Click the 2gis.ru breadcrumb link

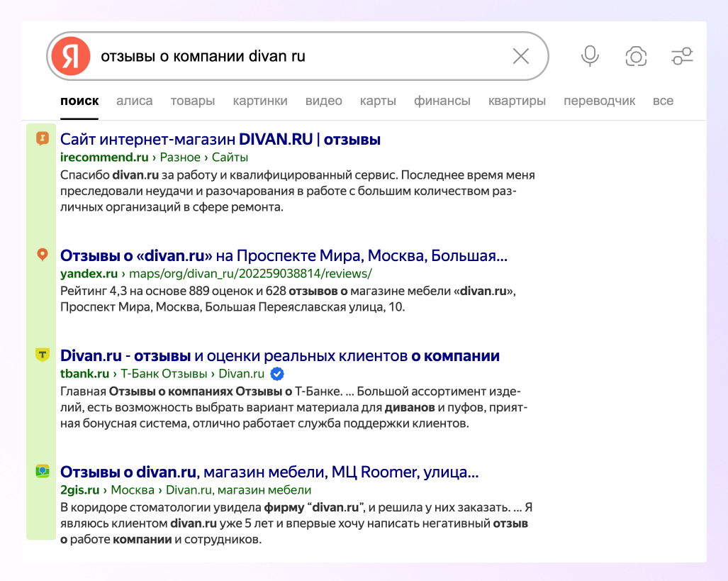click(x=81, y=490)
